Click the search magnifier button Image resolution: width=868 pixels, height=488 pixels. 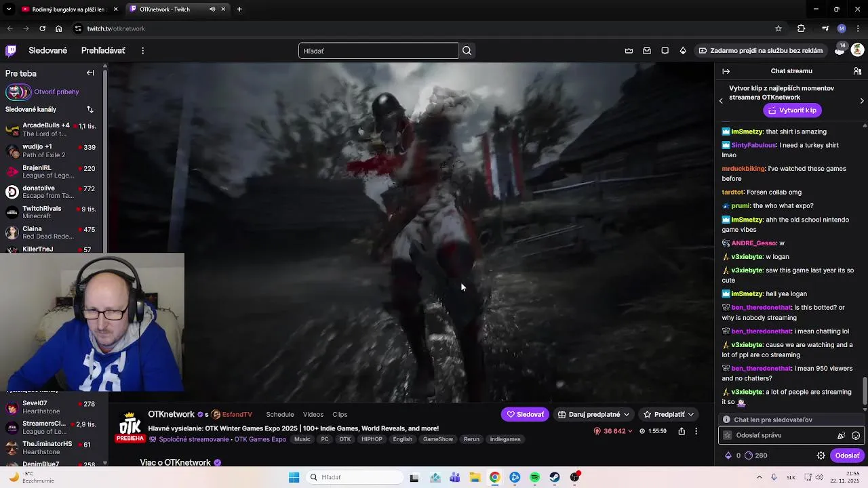[x=467, y=51]
